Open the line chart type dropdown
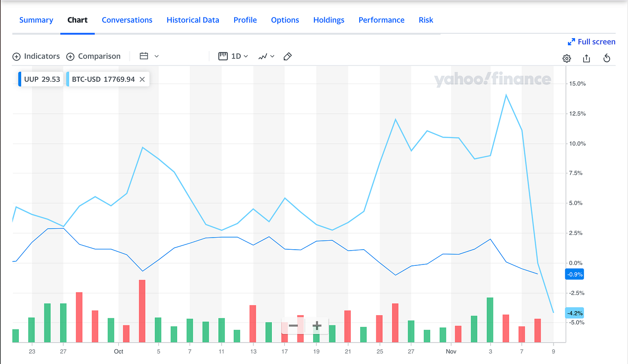 (x=266, y=56)
